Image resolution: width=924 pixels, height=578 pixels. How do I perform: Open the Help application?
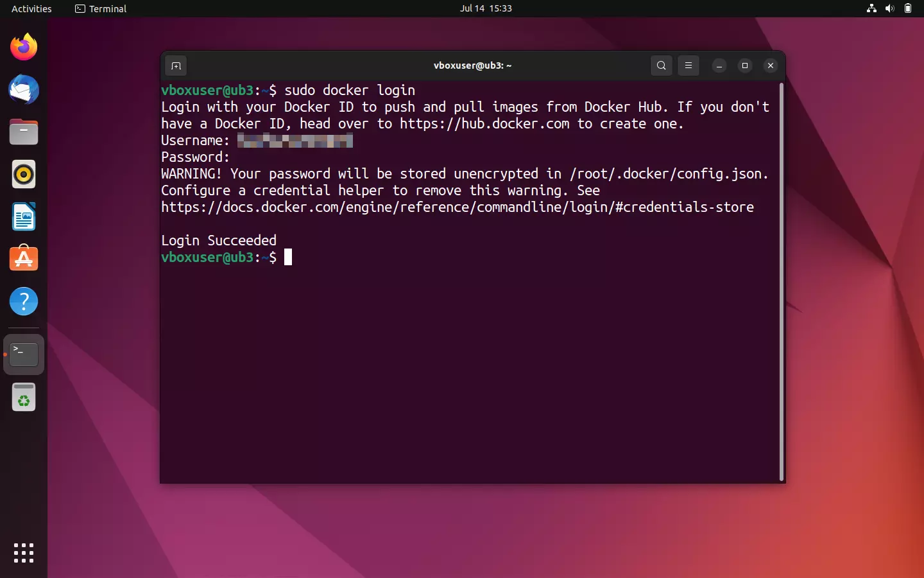pos(23,301)
